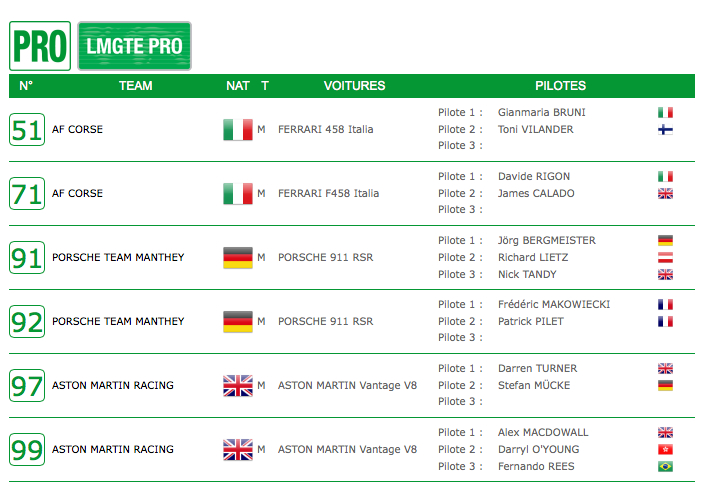
Task: Click German flag for car 91 team
Action: pyautogui.click(x=238, y=258)
